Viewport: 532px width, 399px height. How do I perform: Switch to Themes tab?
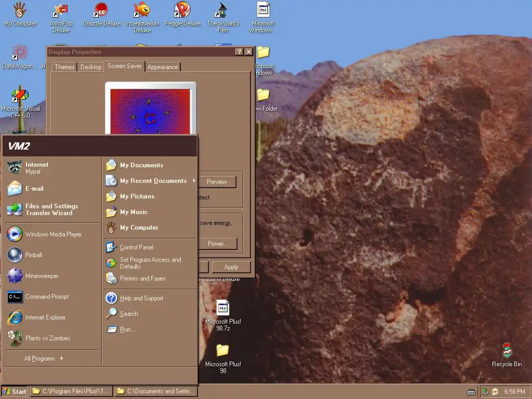click(x=64, y=67)
